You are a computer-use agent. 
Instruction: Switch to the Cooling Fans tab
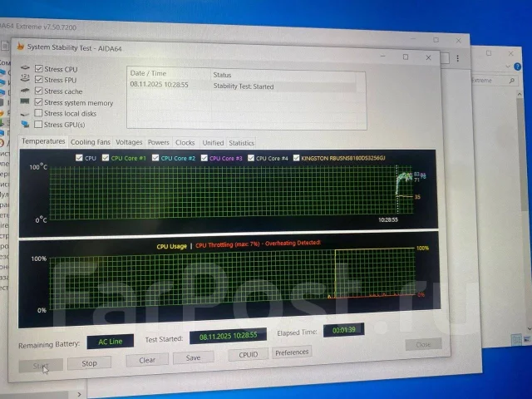tap(91, 142)
